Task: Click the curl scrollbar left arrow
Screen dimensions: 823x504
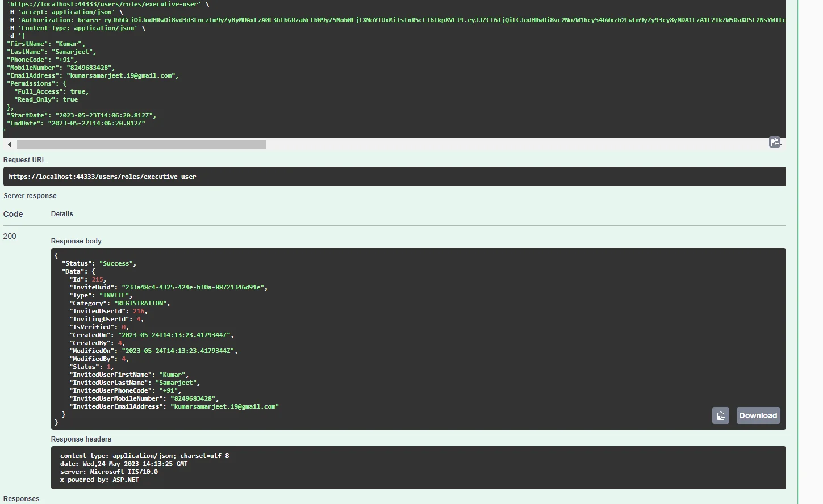Action: point(9,145)
